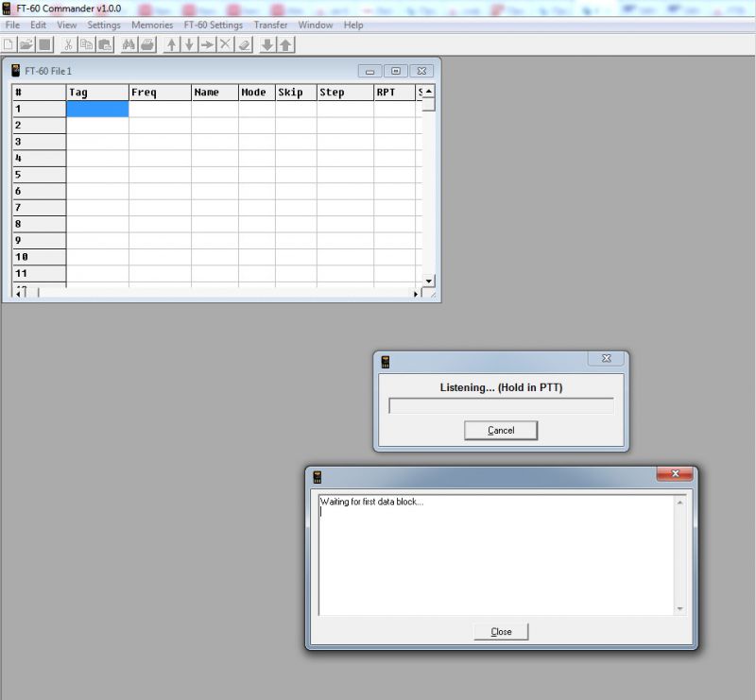Click the Mode column header
The width and height of the screenshot is (756, 700).
(257, 92)
